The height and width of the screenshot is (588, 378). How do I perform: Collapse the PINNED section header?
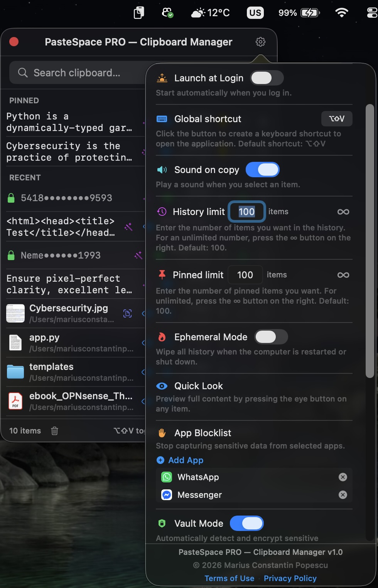24,100
